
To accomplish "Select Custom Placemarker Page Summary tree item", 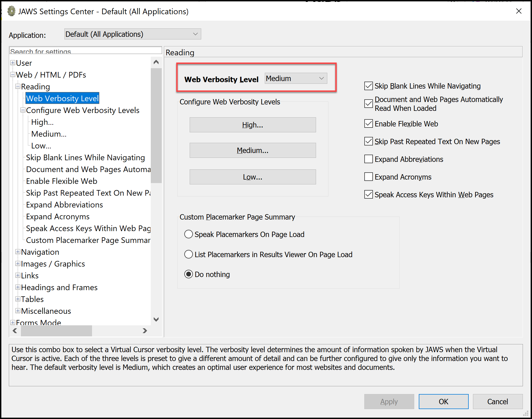I will tap(88, 240).
